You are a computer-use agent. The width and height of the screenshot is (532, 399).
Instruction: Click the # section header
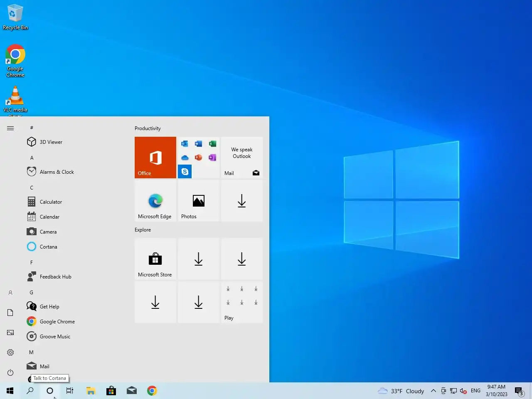coord(32,128)
